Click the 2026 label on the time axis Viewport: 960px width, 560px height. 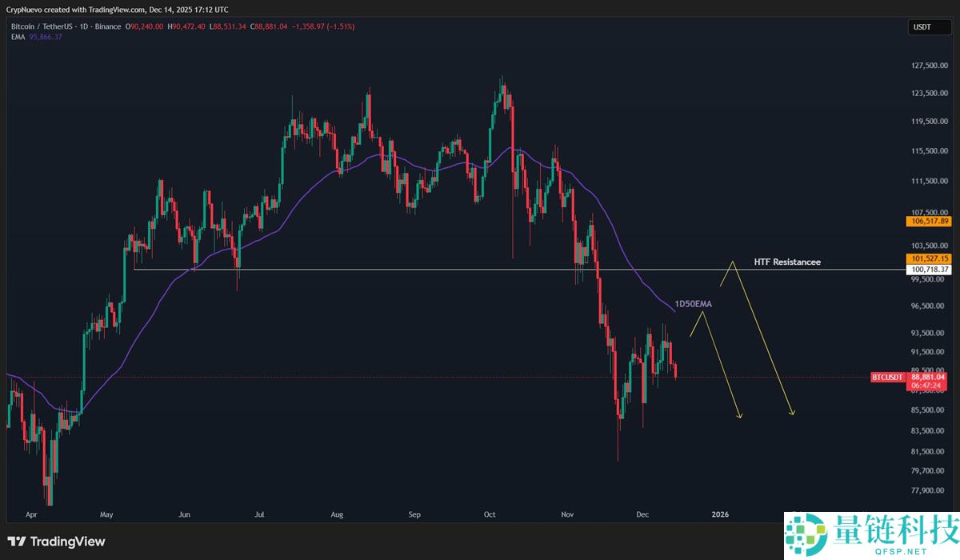pyautogui.click(x=719, y=514)
